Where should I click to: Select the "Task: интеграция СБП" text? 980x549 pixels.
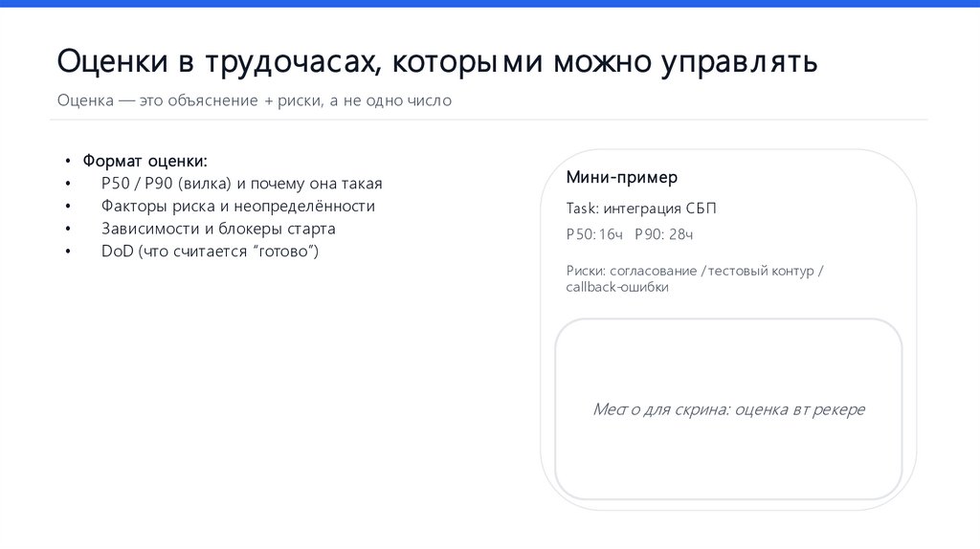pyautogui.click(x=640, y=209)
